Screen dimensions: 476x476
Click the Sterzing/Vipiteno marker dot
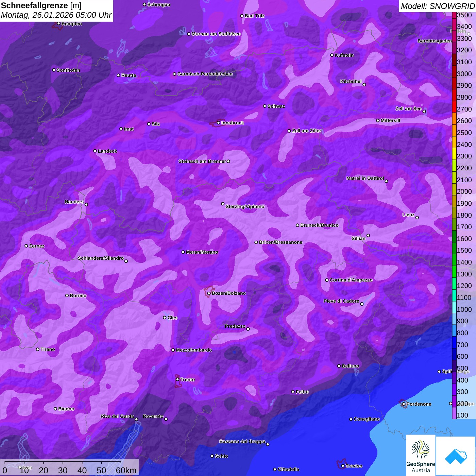223,204
